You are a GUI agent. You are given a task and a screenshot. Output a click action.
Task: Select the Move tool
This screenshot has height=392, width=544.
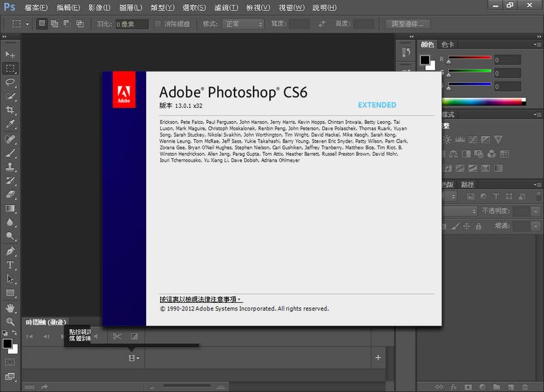click(10, 54)
